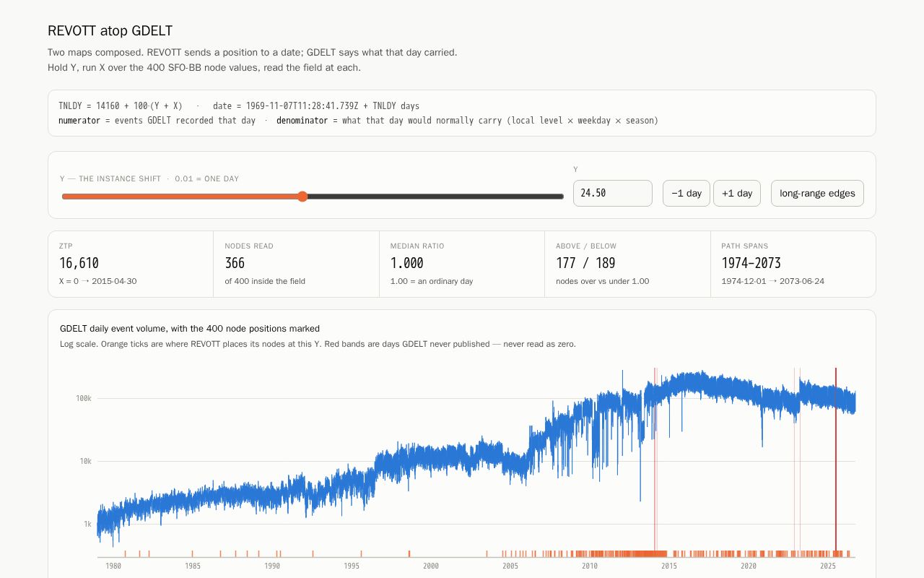Click the Nodes Read value 366
This screenshot has height=578, width=924.
point(235,263)
